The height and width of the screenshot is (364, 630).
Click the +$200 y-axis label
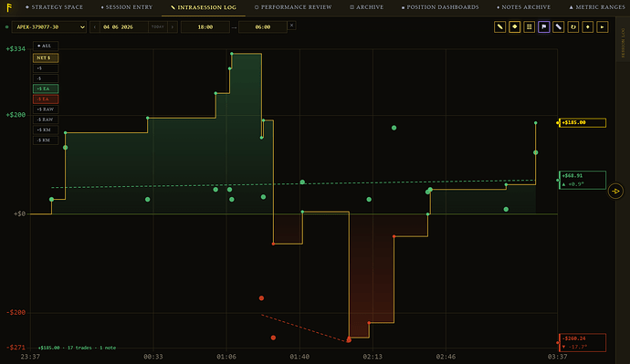[16, 115]
